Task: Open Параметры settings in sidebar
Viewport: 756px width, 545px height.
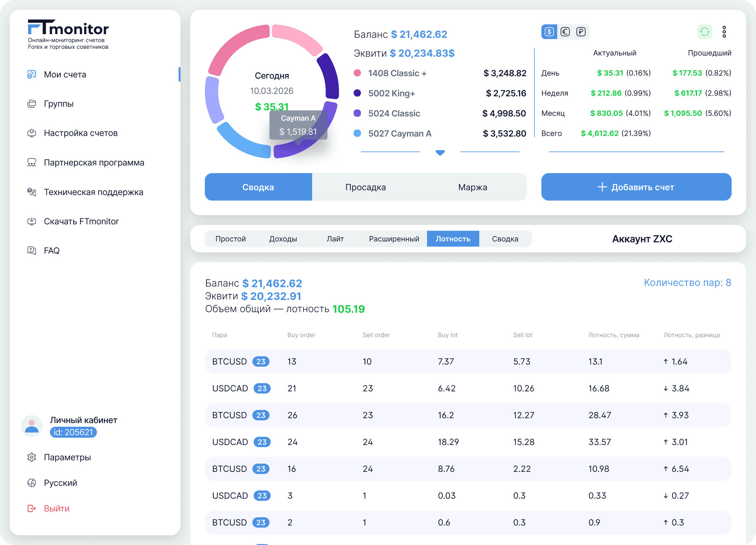Action: (67, 457)
